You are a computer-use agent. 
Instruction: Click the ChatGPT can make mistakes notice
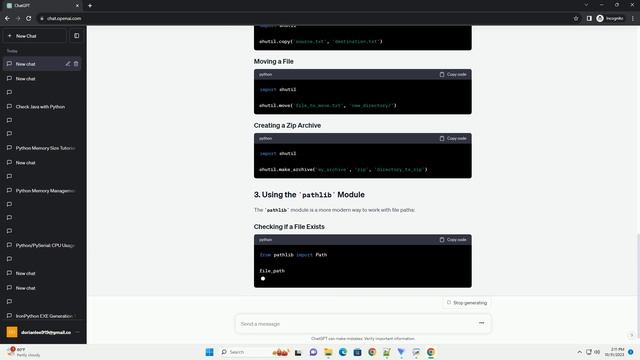(x=363, y=338)
